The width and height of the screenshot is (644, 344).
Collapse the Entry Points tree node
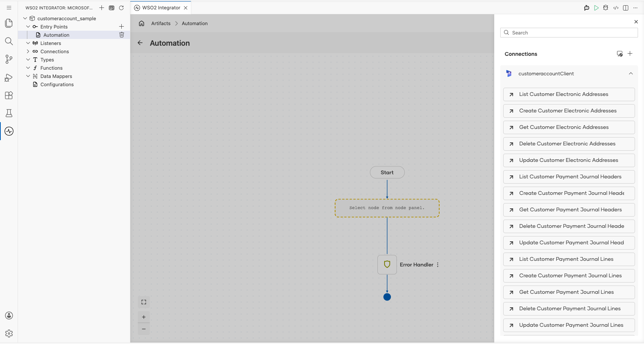(x=28, y=27)
